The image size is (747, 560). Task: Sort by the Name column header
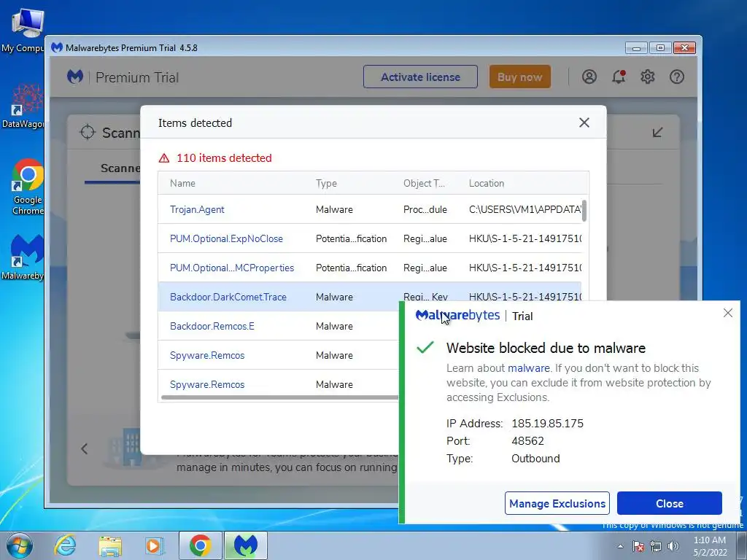click(182, 183)
